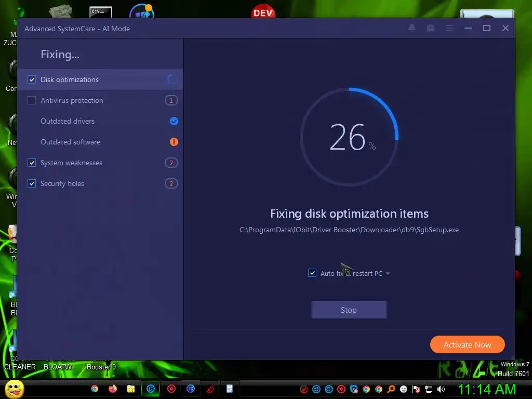The image size is (532, 399).
Task: Launch Firefox from the taskbar
Action: (112, 389)
